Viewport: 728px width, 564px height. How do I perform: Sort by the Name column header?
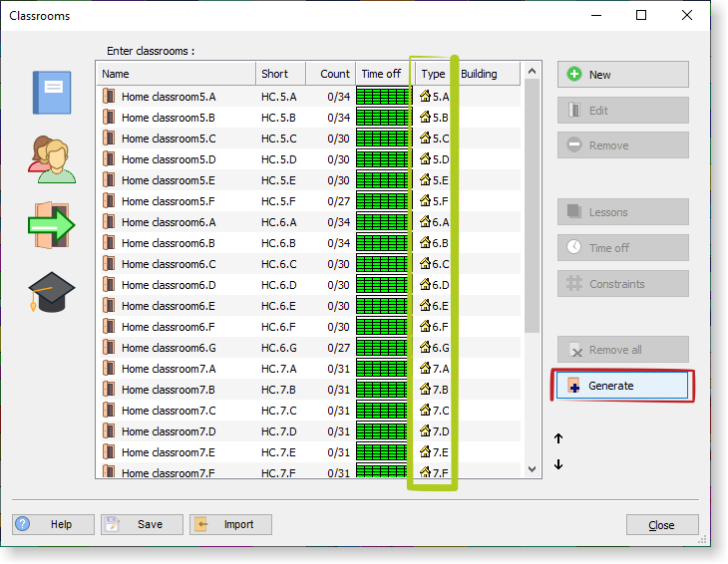tap(176, 74)
